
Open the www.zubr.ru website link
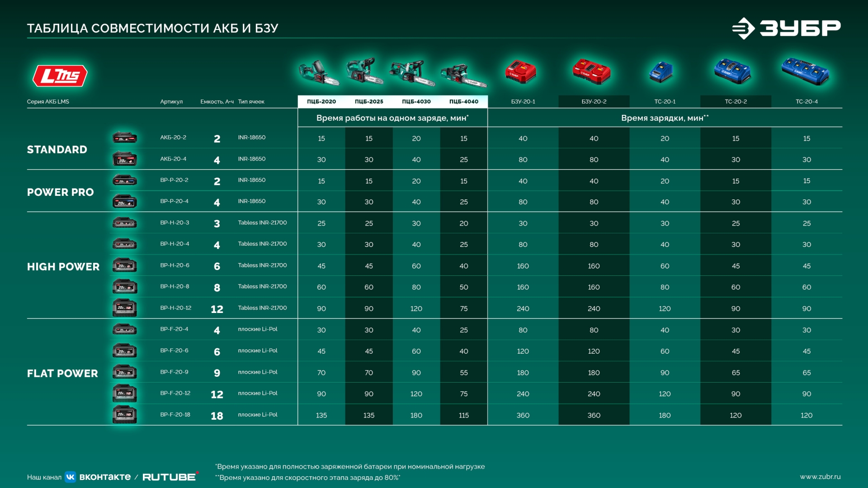coord(820,477)
